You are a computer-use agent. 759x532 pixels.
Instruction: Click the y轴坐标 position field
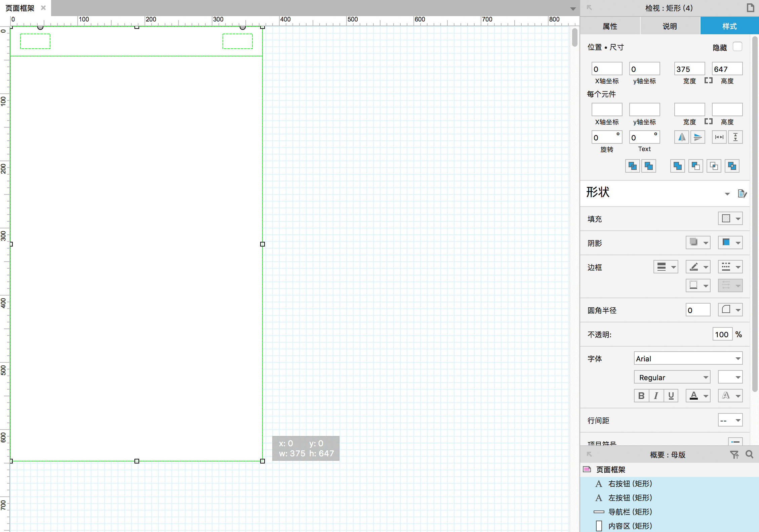[645, 69]
